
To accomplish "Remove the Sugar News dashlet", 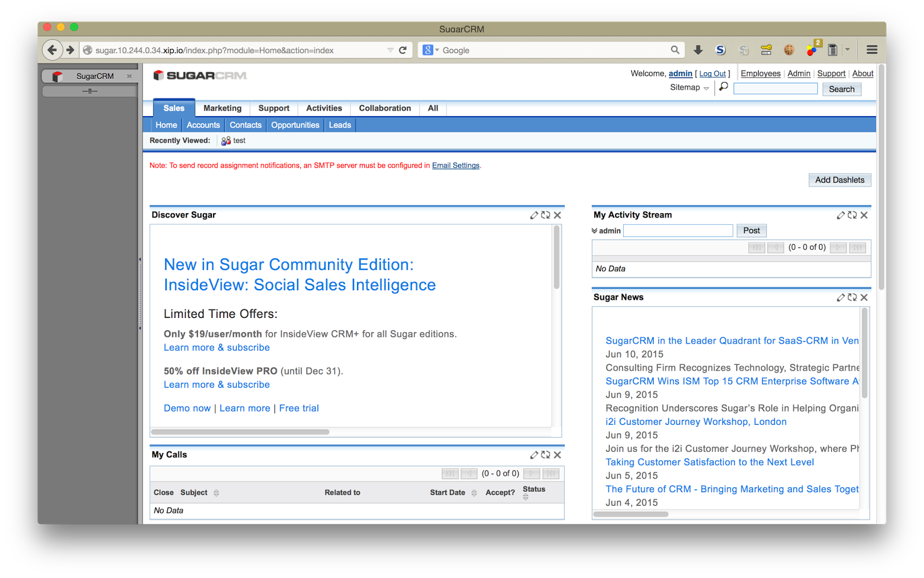I will tap(864, 297).
